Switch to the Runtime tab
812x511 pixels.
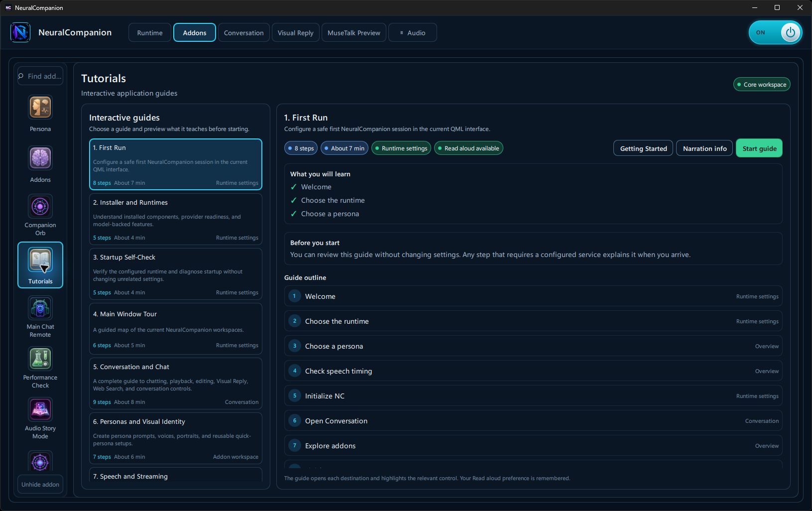pos(150,33)
